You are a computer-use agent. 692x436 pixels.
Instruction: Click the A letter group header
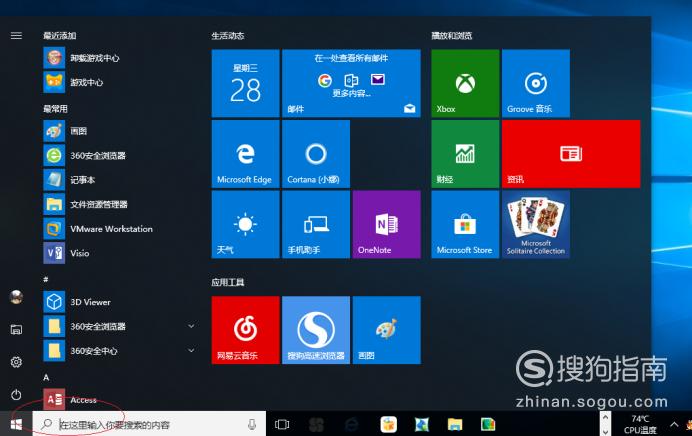[x=46, y=378]
